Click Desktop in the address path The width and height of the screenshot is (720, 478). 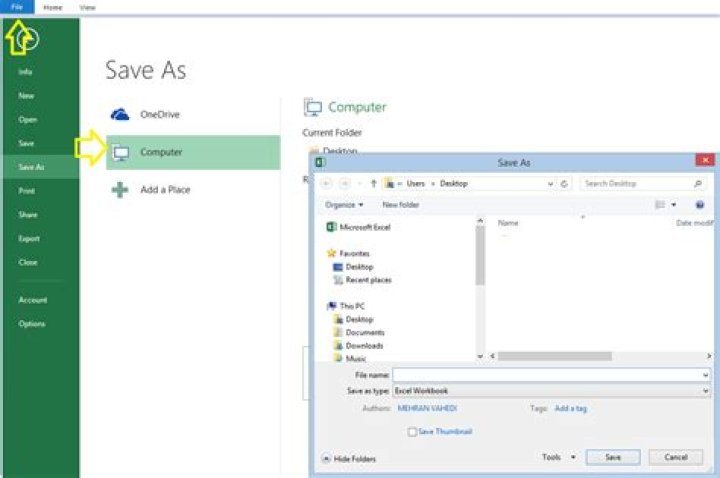(454, 184)
